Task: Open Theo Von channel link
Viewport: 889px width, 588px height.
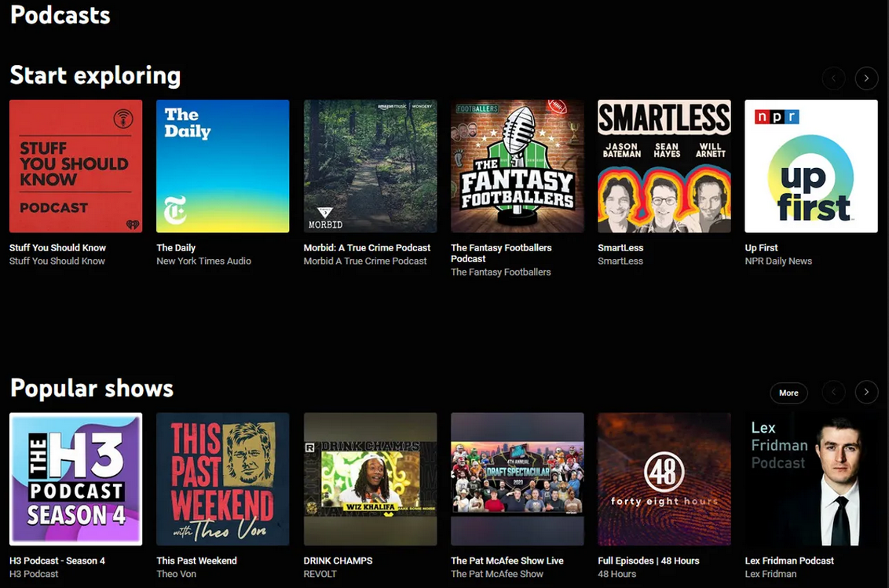Action: coord(177,574)
